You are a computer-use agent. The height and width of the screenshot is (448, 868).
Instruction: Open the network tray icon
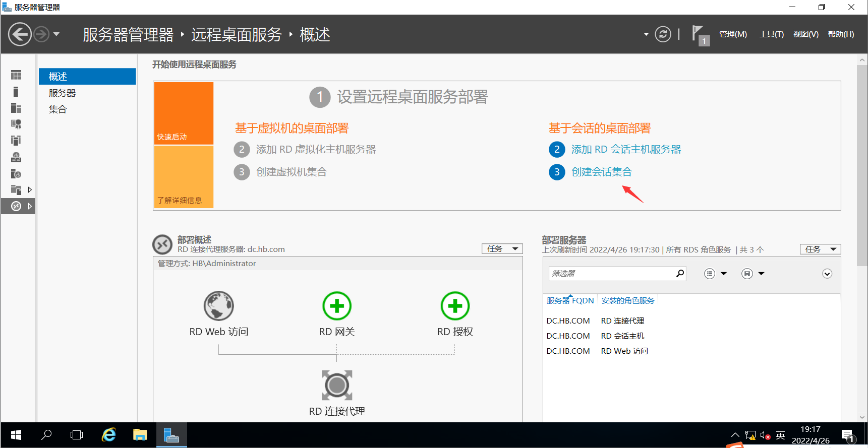click(750, 435)
